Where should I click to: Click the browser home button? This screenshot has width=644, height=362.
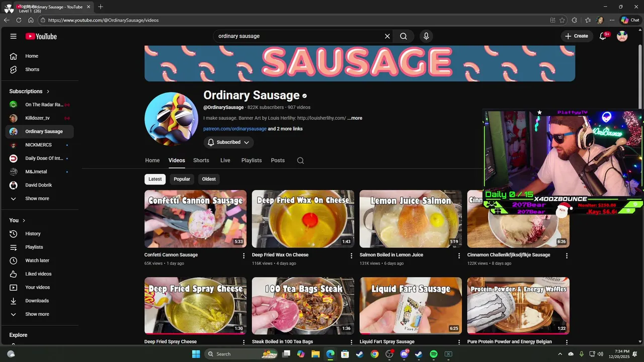point(31,20)
